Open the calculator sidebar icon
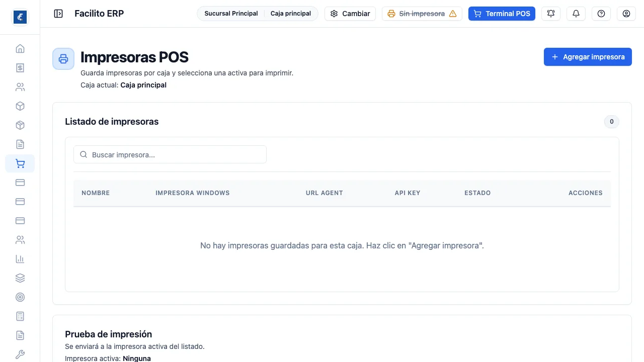This screenshot has width=644, height=362. click(x=20, y=316)
